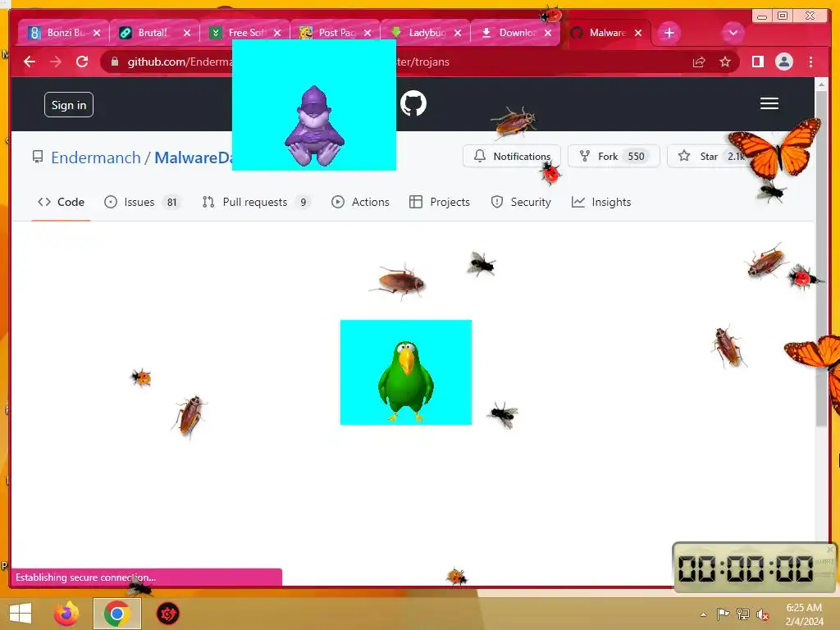
Task: Click the GitHub Octocat logo
Action: (413, 103)
